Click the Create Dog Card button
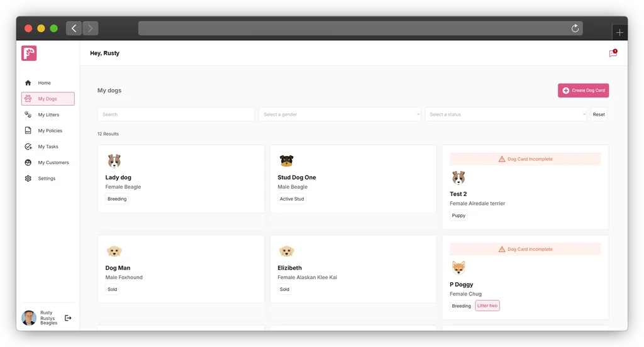Screen dimensions: 644x347 [583, 91]
